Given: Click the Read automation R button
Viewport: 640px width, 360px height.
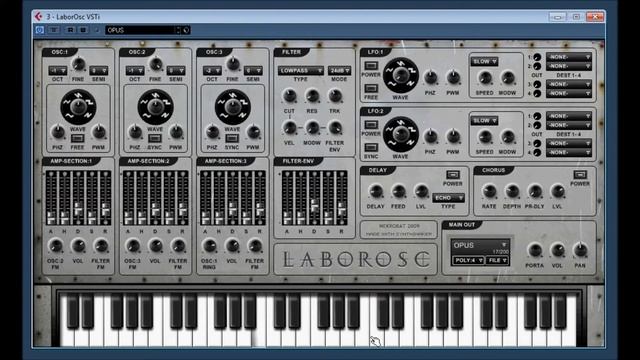Looking at the screenshot, I should click(70, 30).
